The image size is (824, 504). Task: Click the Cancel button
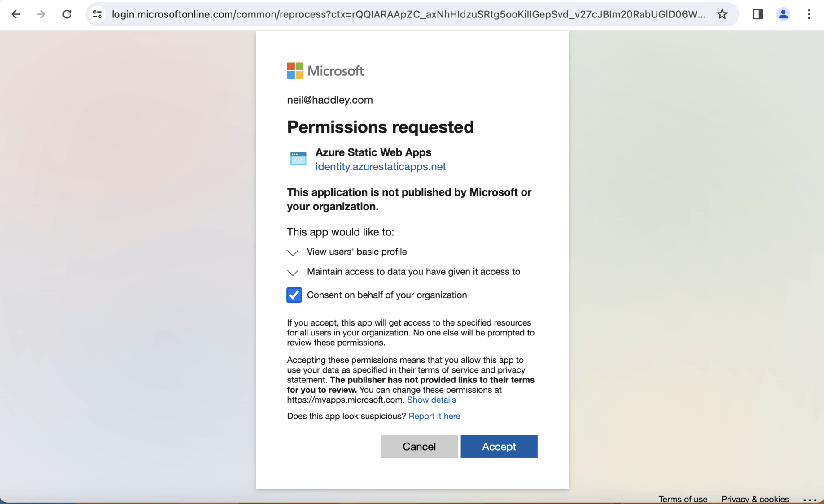point(419,447)
